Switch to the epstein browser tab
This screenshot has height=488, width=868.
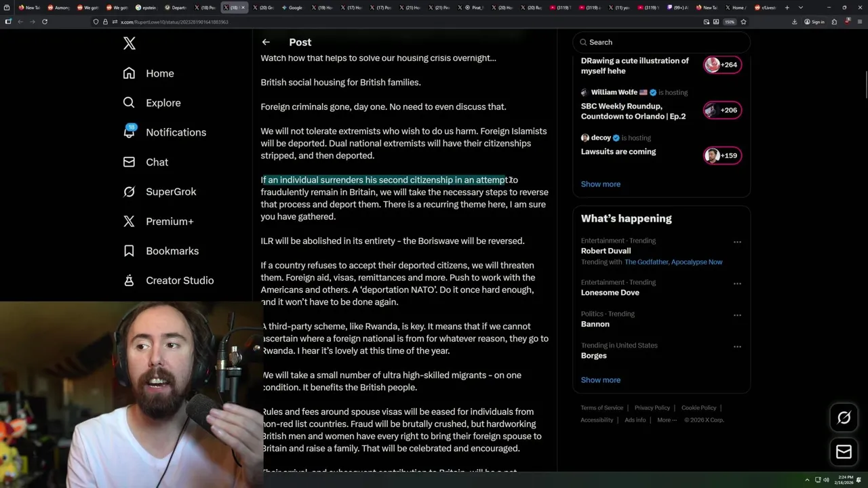point(146,7)
